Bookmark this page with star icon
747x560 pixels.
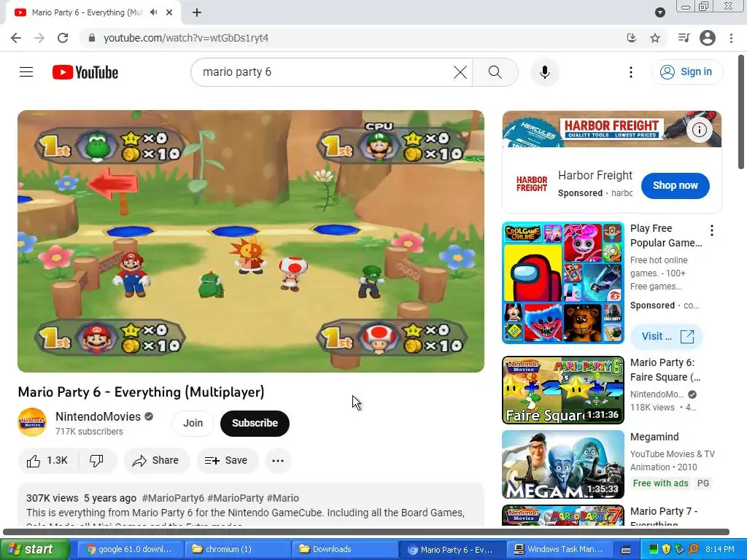[x=655, y=38]
